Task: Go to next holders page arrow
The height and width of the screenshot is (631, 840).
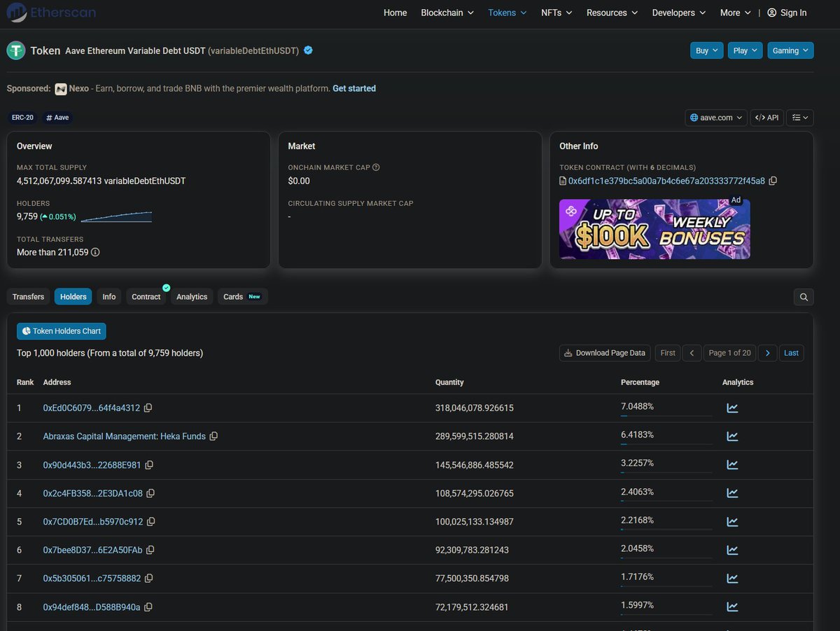Action: 768,353
